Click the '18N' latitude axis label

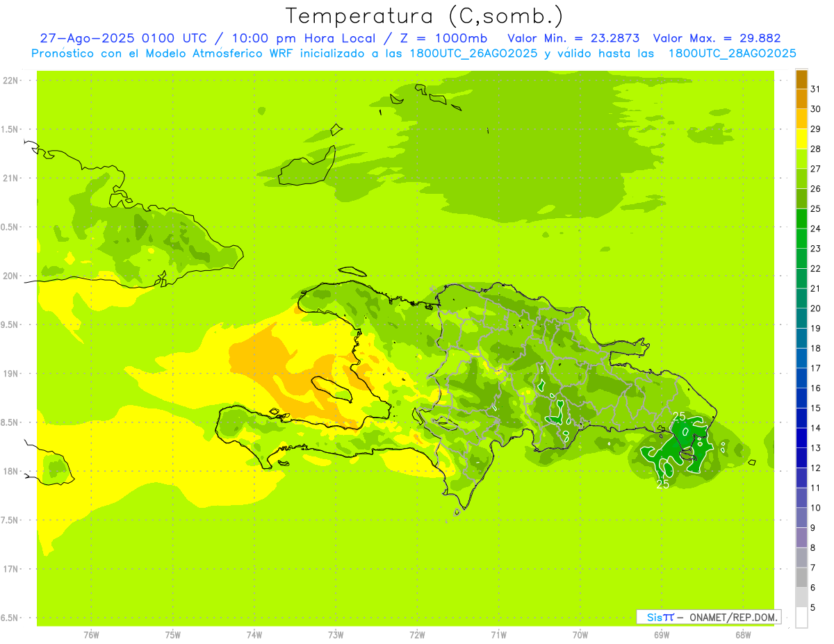point(11,472)
